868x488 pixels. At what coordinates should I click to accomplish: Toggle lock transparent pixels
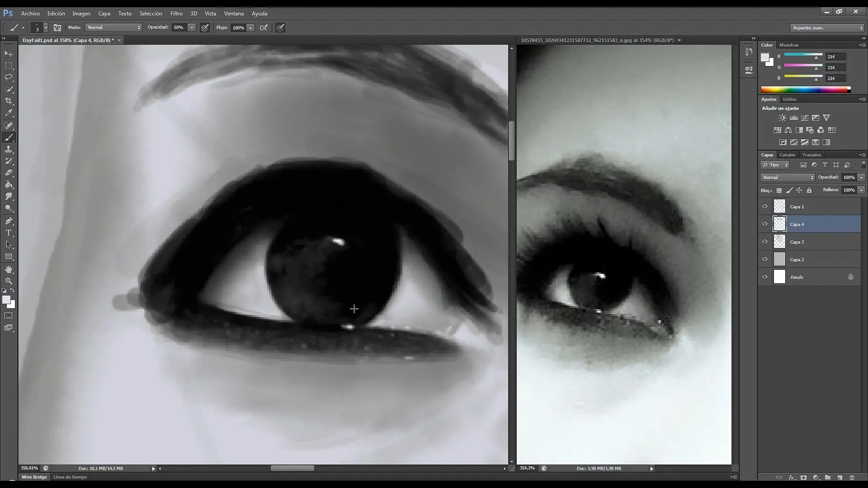pyautogui.click(x=779, y=190)
